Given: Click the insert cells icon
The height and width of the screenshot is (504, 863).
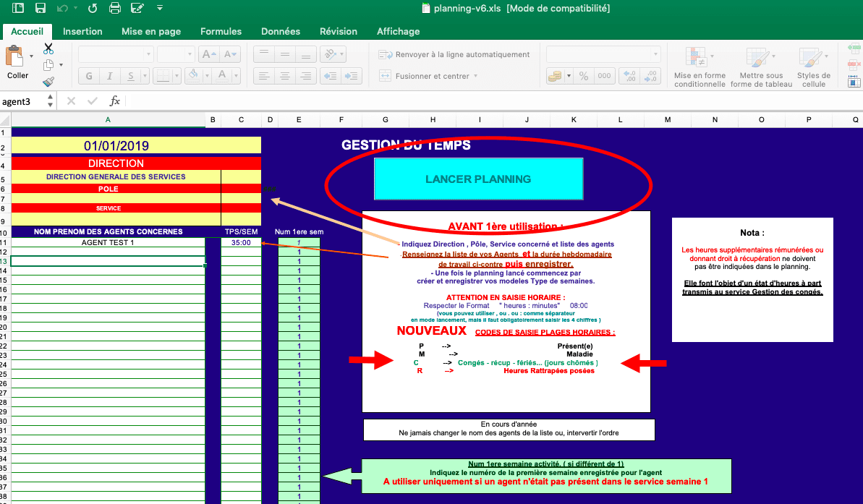Looking at the screenshot, I should coord(854,49).
